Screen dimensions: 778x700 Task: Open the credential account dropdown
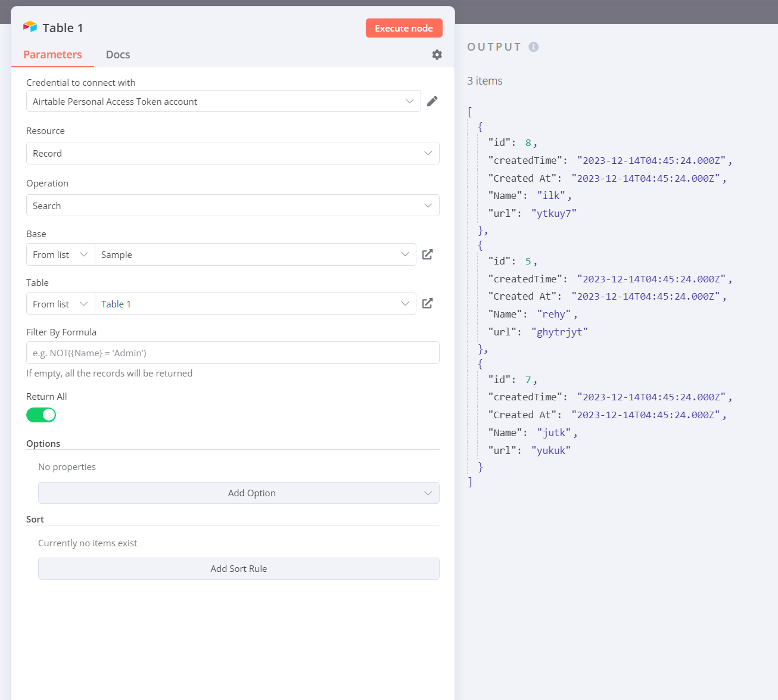(x=223, y=101)
